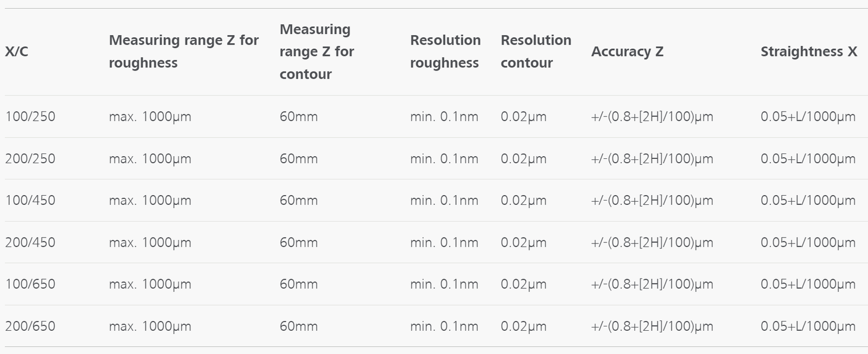
Task: Click the X/C column header
Action: coord(17,52)
